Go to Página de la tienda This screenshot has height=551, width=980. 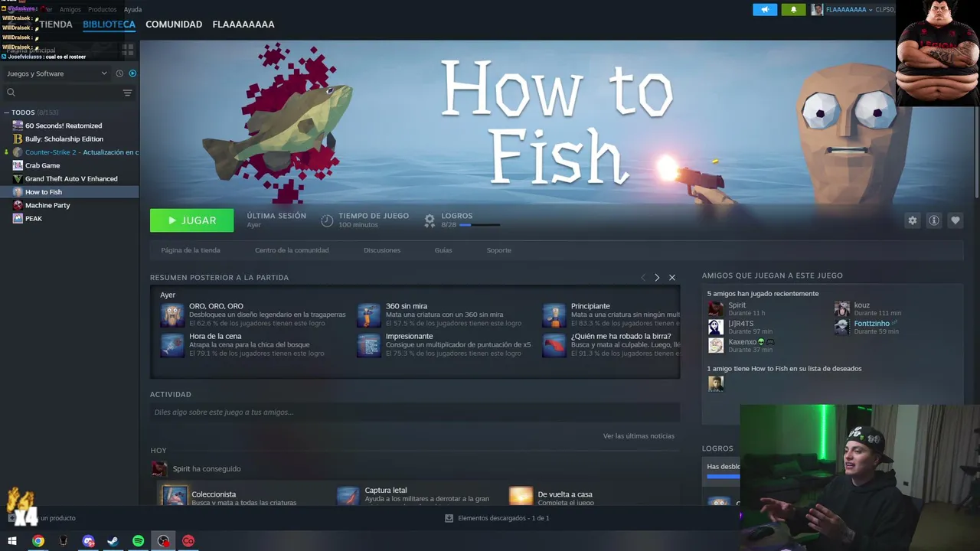click(x=191, y=250)
